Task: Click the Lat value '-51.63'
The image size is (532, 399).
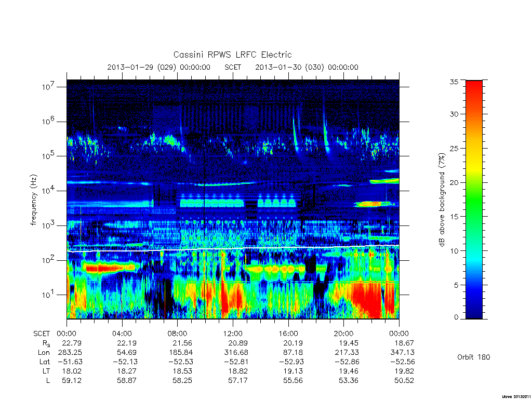Action: tap(70, 362)
